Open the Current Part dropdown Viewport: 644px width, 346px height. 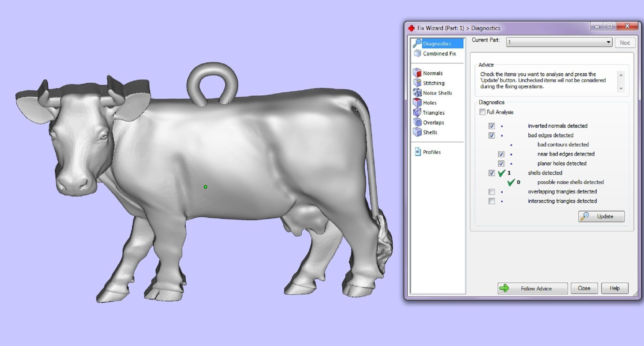(x=559, y=42)
